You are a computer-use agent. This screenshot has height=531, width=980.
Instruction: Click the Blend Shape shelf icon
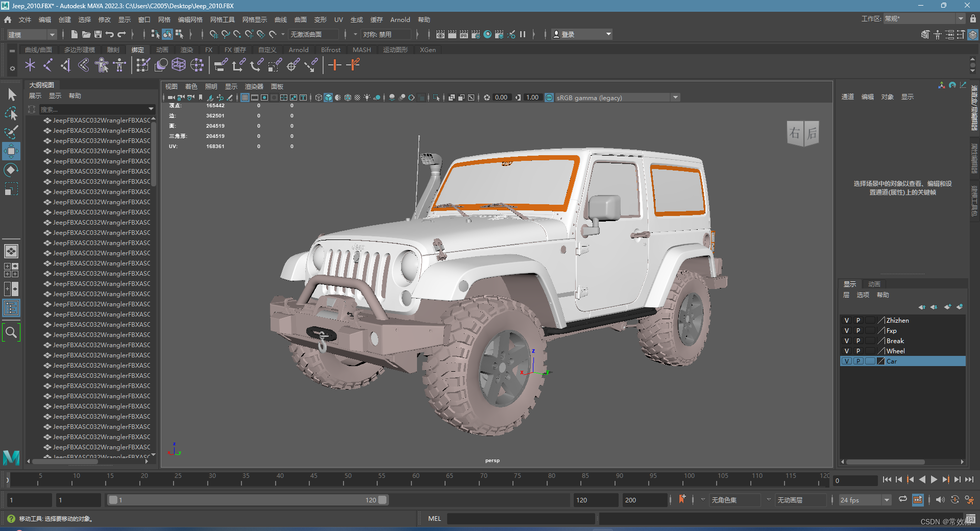pos(161,65)
